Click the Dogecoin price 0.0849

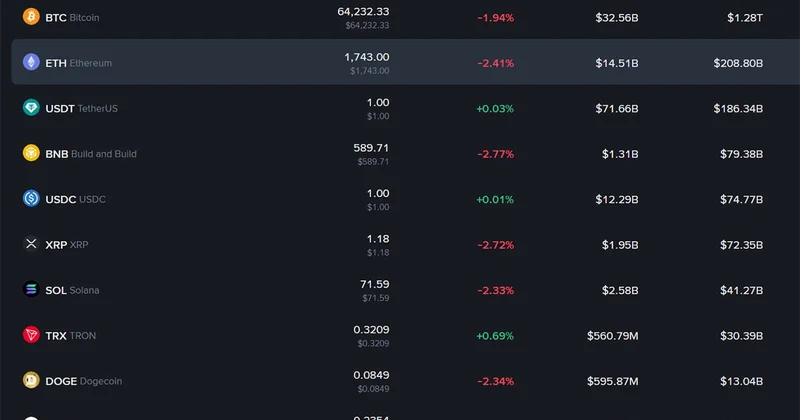click(x=371, y=375)
